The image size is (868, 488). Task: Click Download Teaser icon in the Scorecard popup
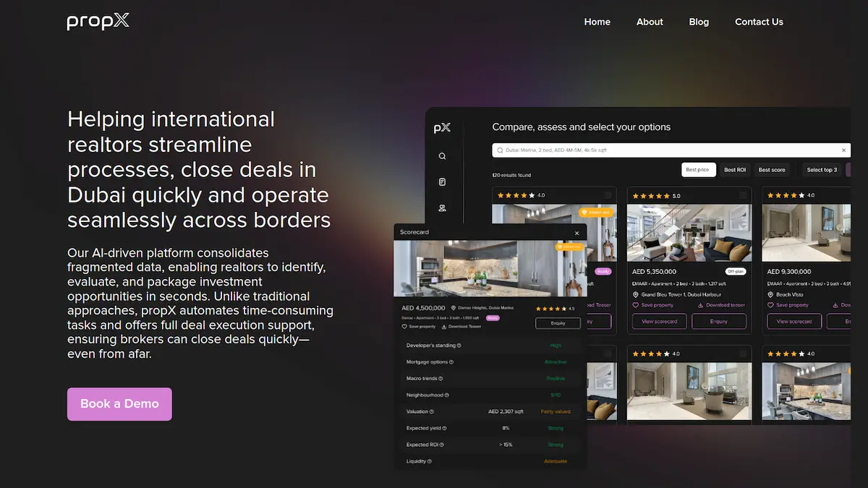pyautogui.click(x=443, y=326)
